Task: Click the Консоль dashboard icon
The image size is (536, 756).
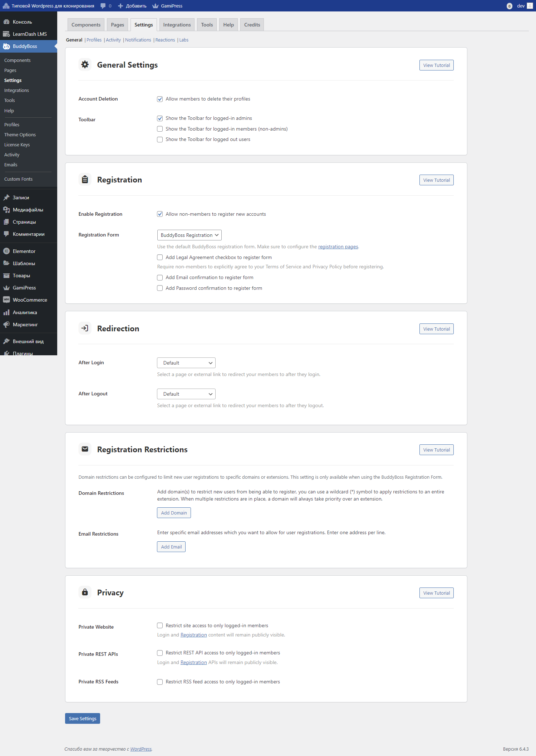Action: pos(6,22)
